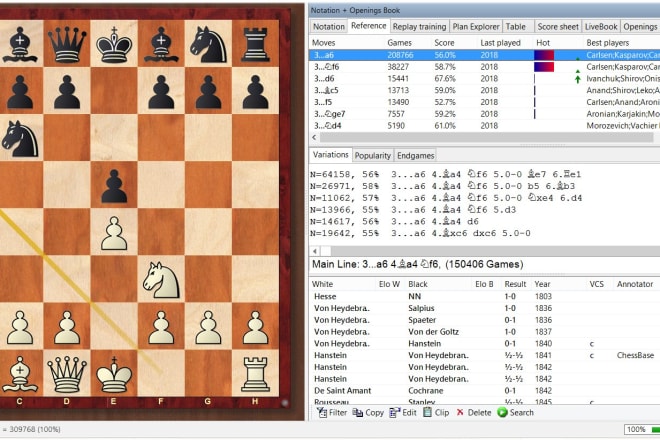Select the white pawn on e4

[114, 233]
